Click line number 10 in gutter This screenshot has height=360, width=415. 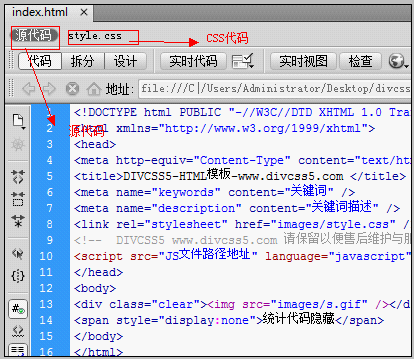point(46,256)
